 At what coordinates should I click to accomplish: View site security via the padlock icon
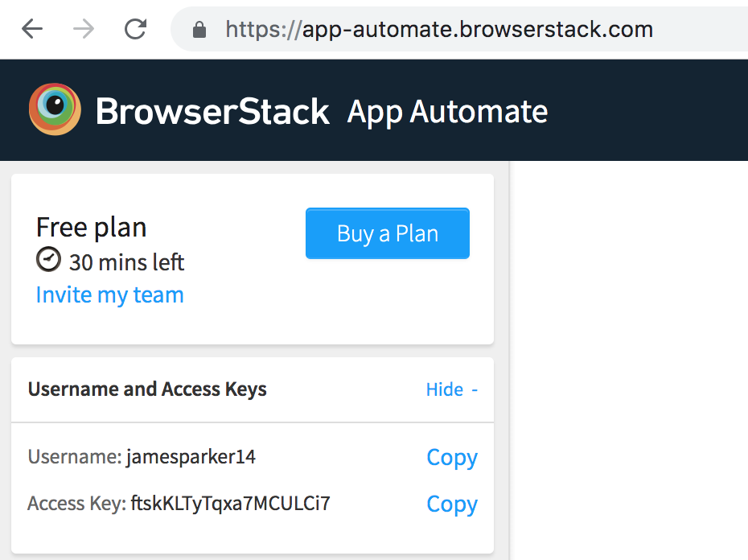(199, 30)
